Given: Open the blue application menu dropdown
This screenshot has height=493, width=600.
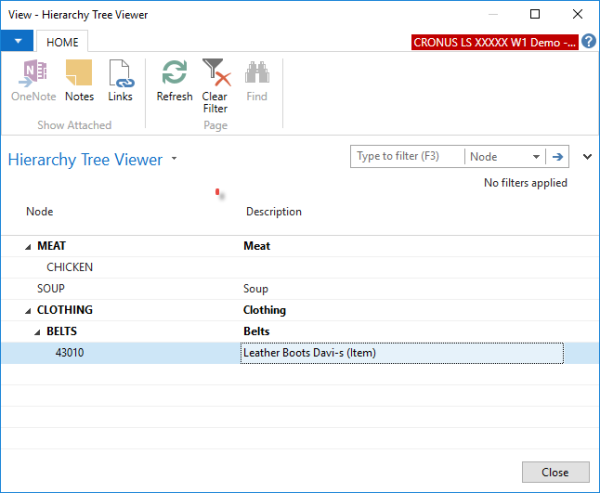Looking at the screenshot, I should 17,41.
